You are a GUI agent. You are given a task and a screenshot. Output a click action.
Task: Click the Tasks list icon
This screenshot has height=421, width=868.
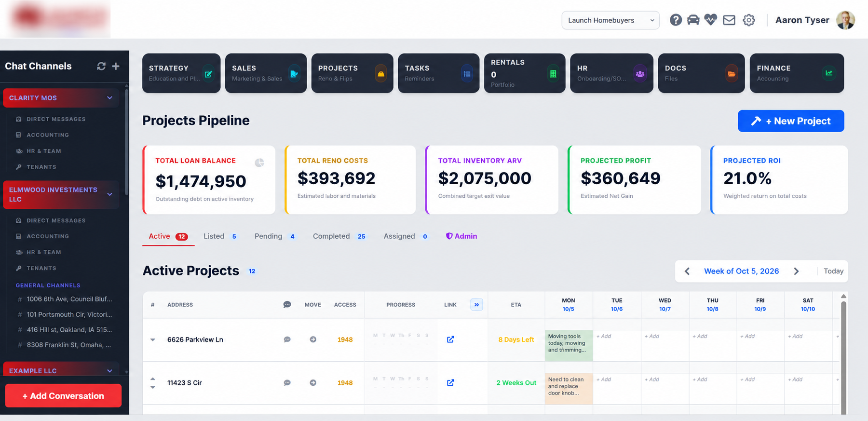pyautogui.click(x=467, y=74)
